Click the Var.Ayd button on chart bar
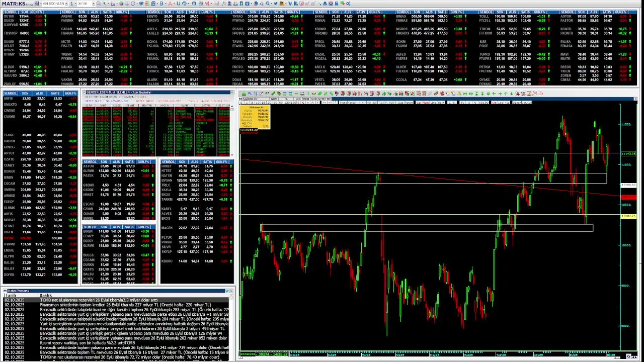This screenshot has width=644, height=362. [527, 103]
